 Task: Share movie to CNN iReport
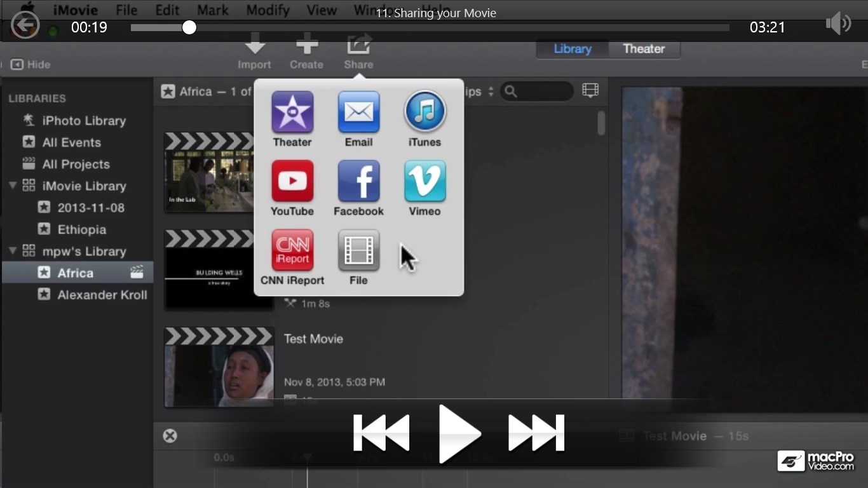coord(292,257)
